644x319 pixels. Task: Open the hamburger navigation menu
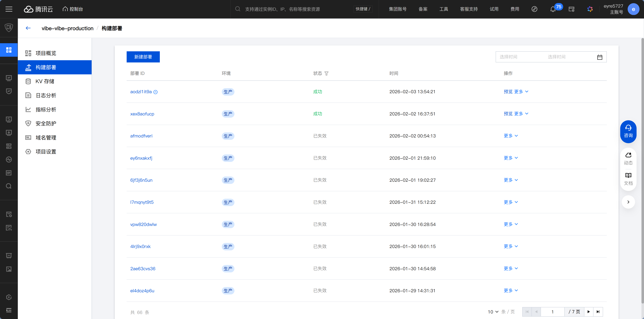pos(9,9)
